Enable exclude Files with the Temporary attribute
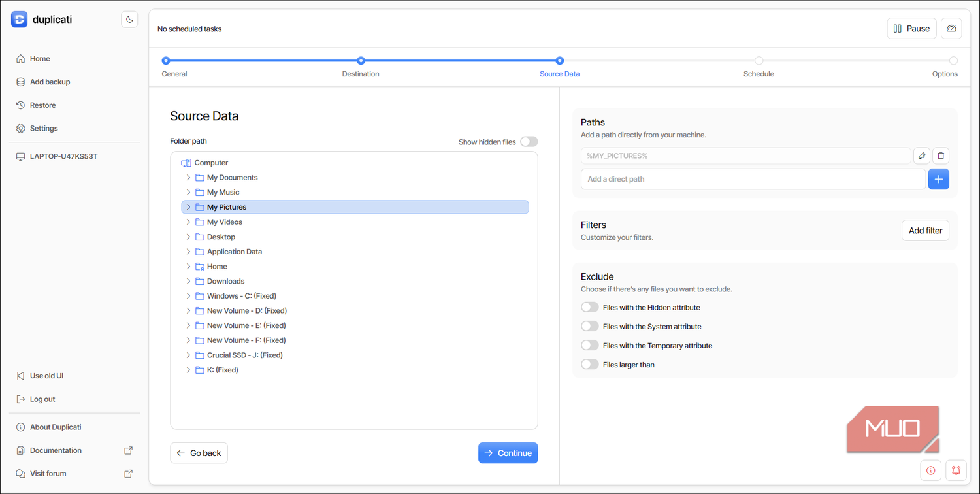 (x=590, y=345)
